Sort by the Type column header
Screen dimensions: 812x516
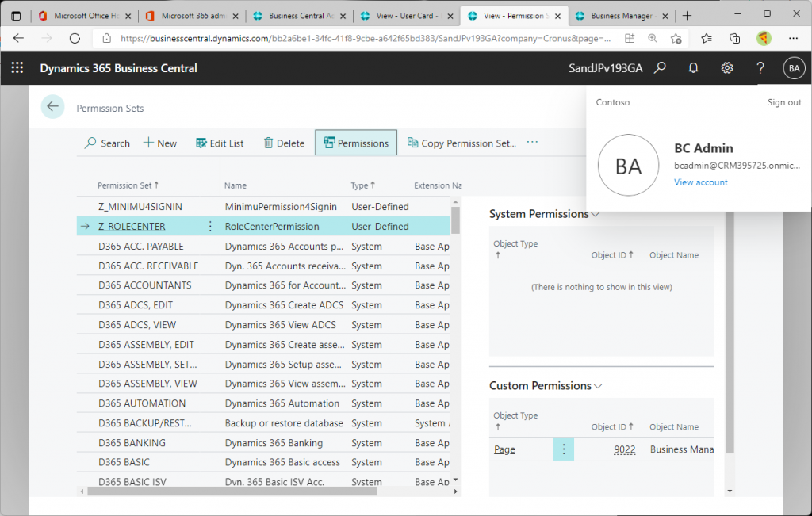[363, 185]
